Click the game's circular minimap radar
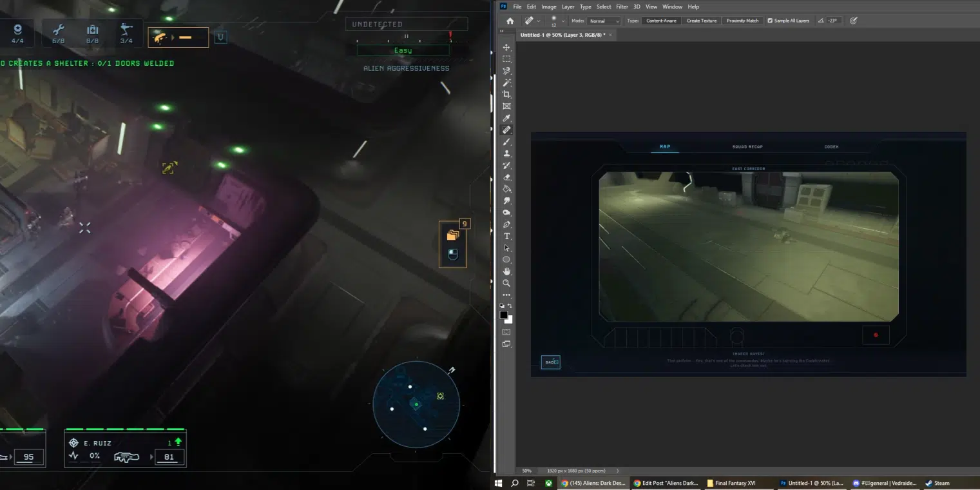 [416, 404]
